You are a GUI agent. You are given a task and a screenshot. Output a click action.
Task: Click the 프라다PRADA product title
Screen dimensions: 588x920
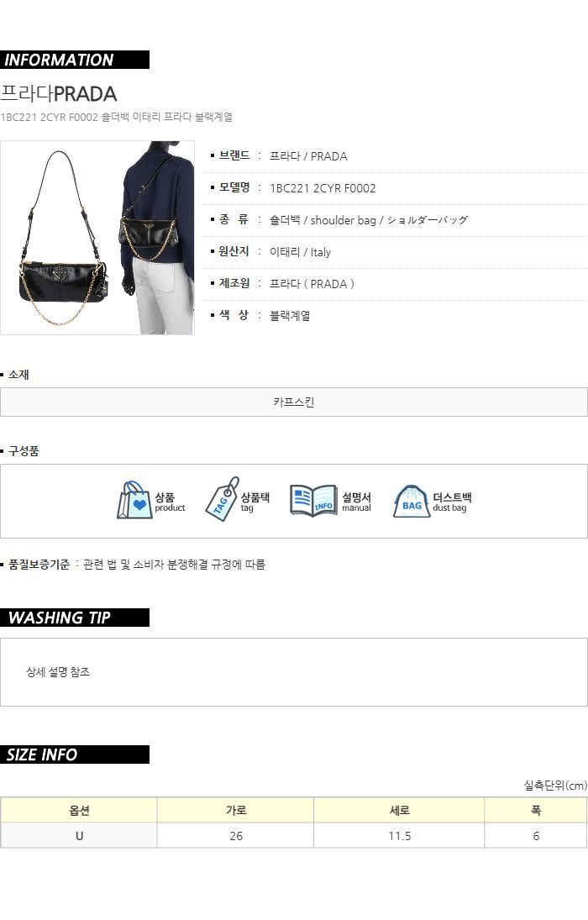pos(59,94)
